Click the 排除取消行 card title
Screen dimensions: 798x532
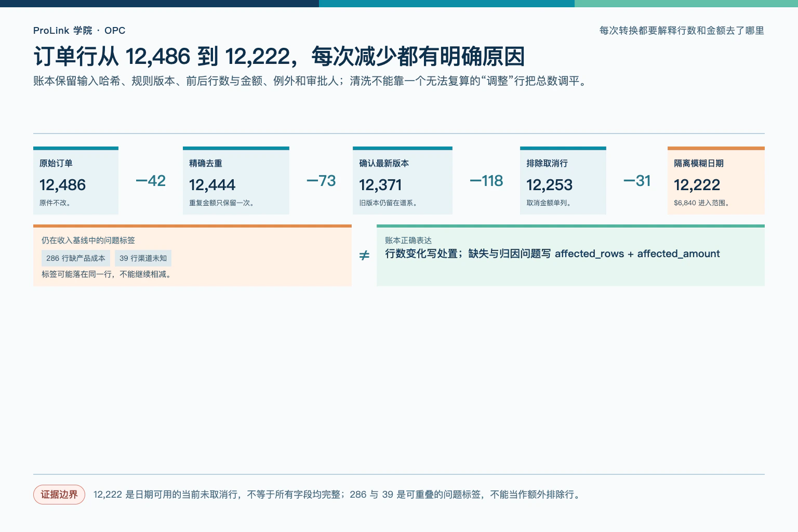[547, 163]
